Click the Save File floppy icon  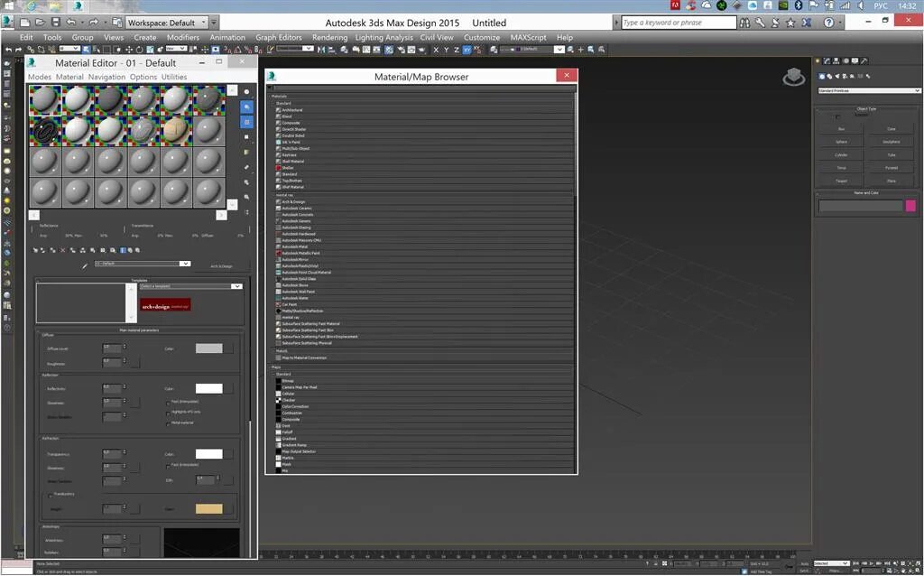click(55, 23)
